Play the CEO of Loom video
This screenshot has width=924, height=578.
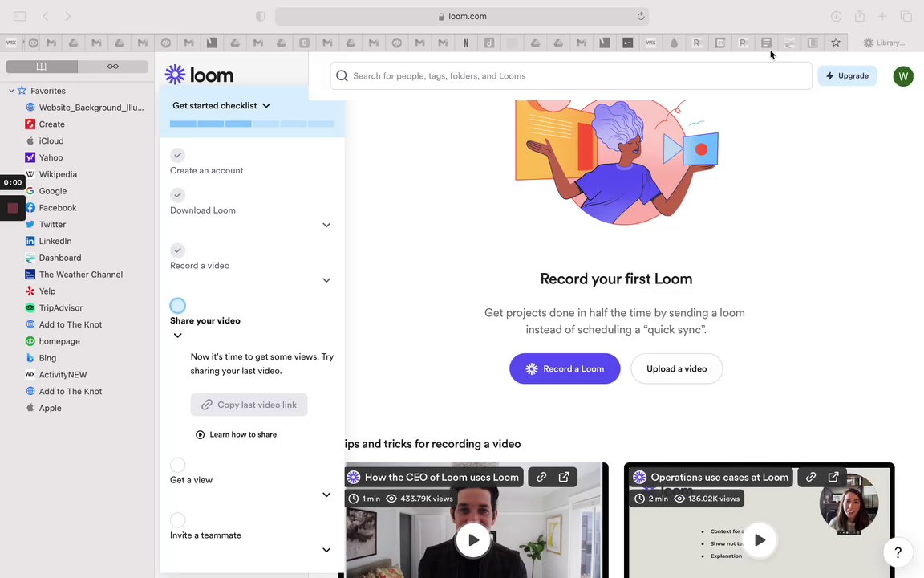[x=473, y=539]
